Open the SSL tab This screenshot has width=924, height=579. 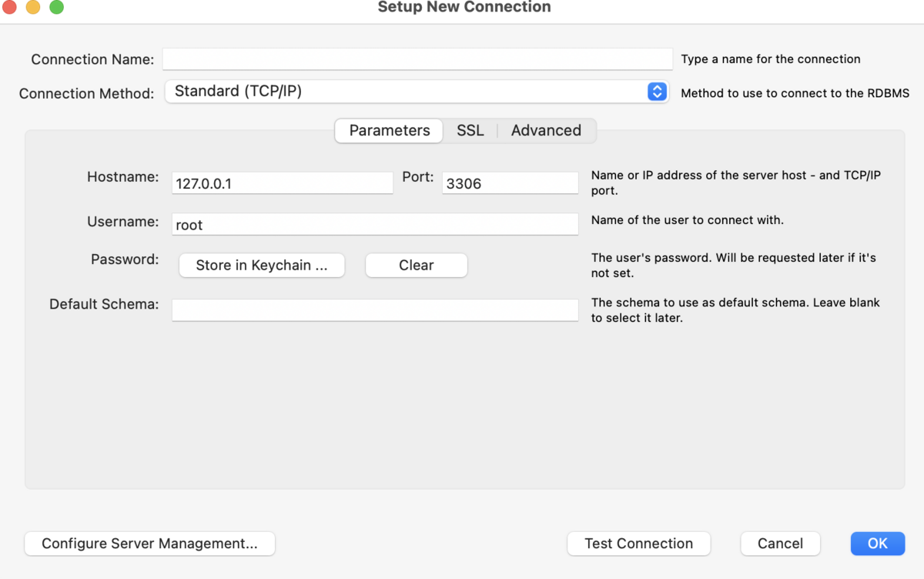coord(470,131)
